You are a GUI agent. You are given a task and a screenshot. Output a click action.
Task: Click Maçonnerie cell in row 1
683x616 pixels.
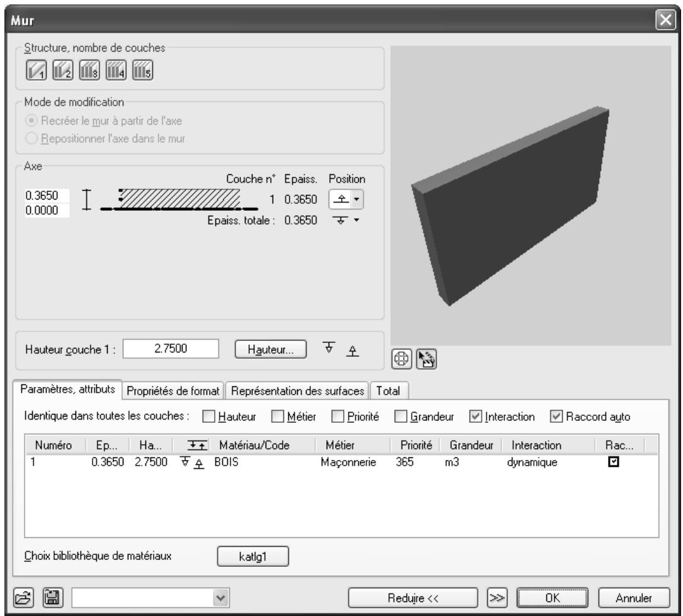[349, 462]
